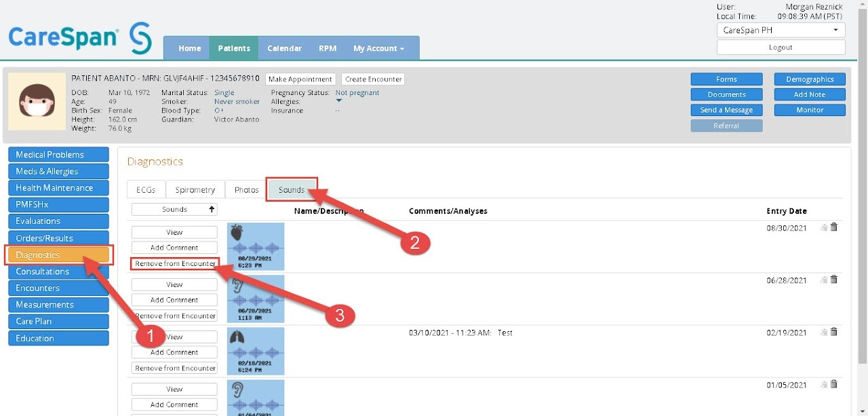Open the heart sound thumbnail from 08/29/2021
Screen dimensions: 868x416
point(256,246)
